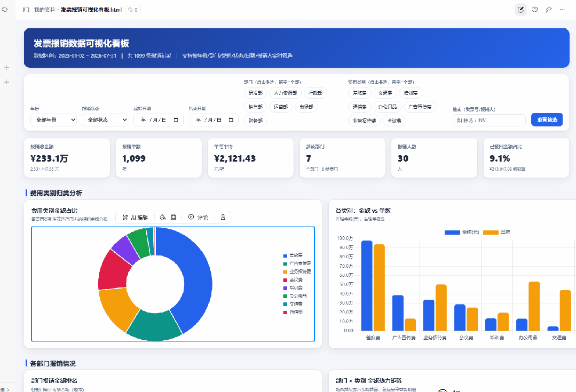
Task: Expand the collapsed panel chevron at bottom-left
Action: [9, 389]
